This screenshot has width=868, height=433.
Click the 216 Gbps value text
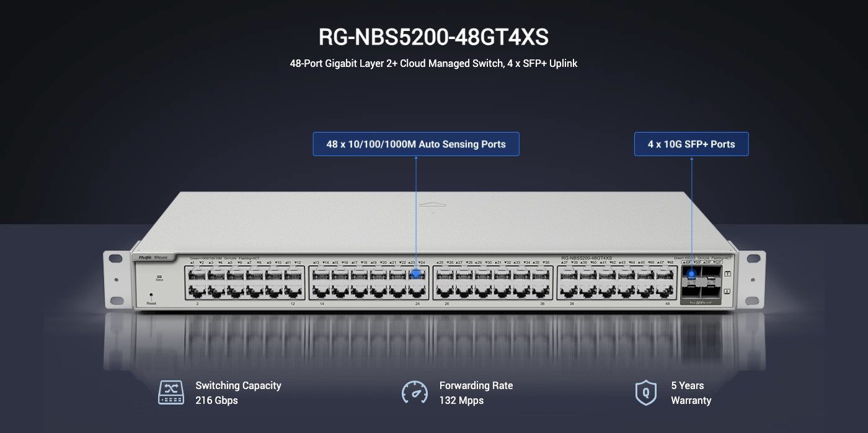tap(216, 400)
